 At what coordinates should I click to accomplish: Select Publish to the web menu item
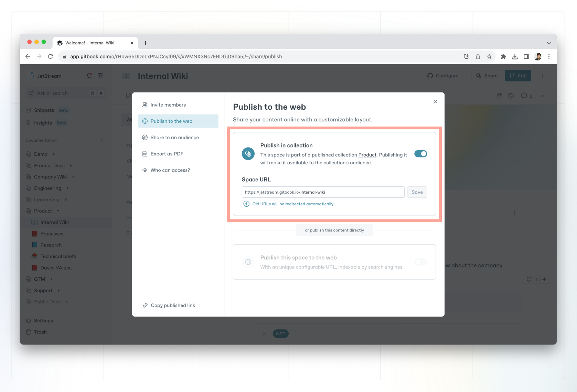point(178,121)
